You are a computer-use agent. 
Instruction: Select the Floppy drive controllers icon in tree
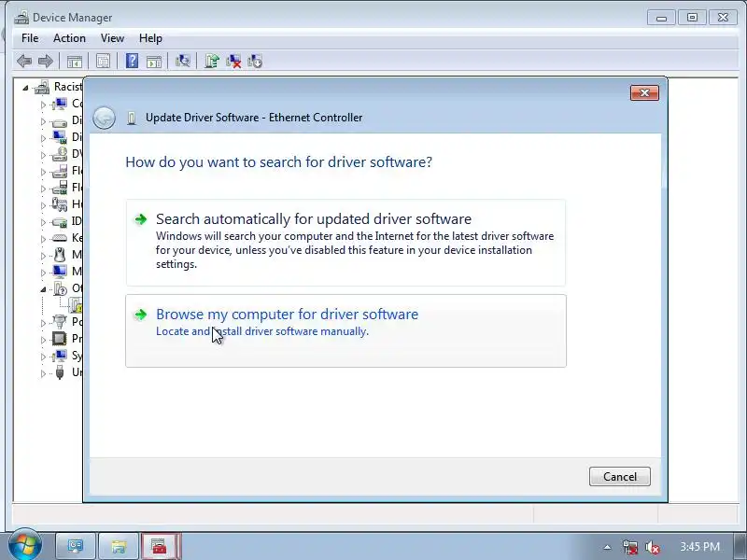tap(60, 188)
